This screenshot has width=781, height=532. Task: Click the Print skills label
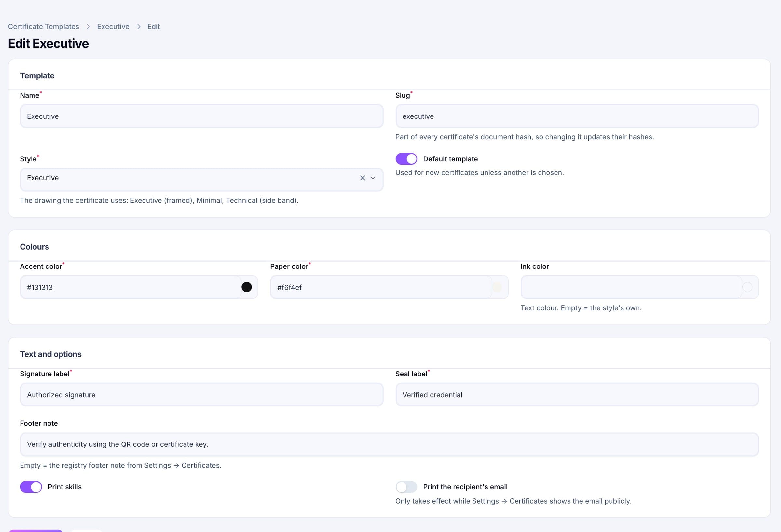click(x=64, y=487)
